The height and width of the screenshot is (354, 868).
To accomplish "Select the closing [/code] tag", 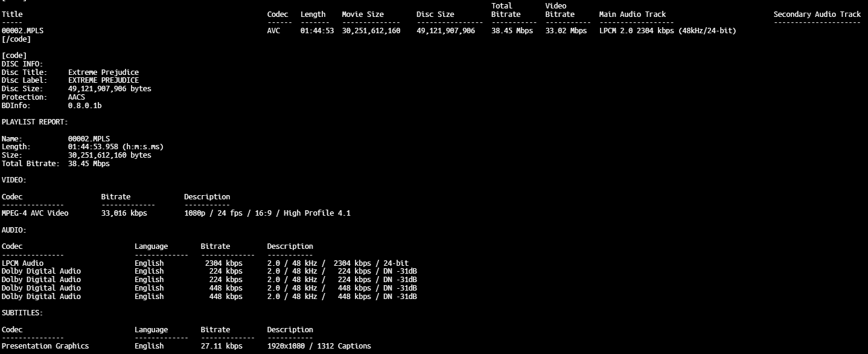I will (x=16, y=39).
